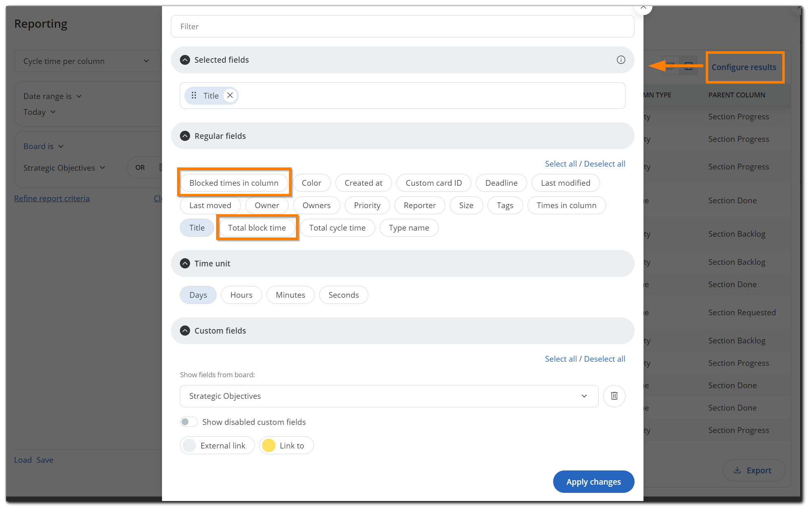Collapse the Custom fields section
This screenshot has height=512, width=812.
(x=185, y=331)
